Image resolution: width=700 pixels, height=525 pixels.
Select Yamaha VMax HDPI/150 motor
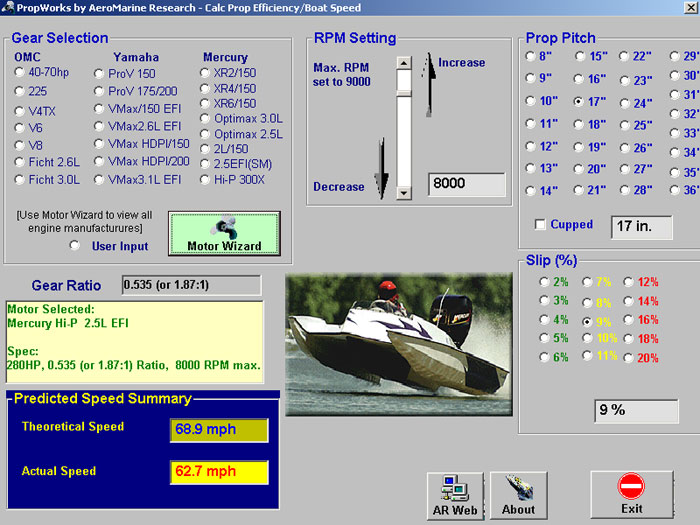pos(99,144)
